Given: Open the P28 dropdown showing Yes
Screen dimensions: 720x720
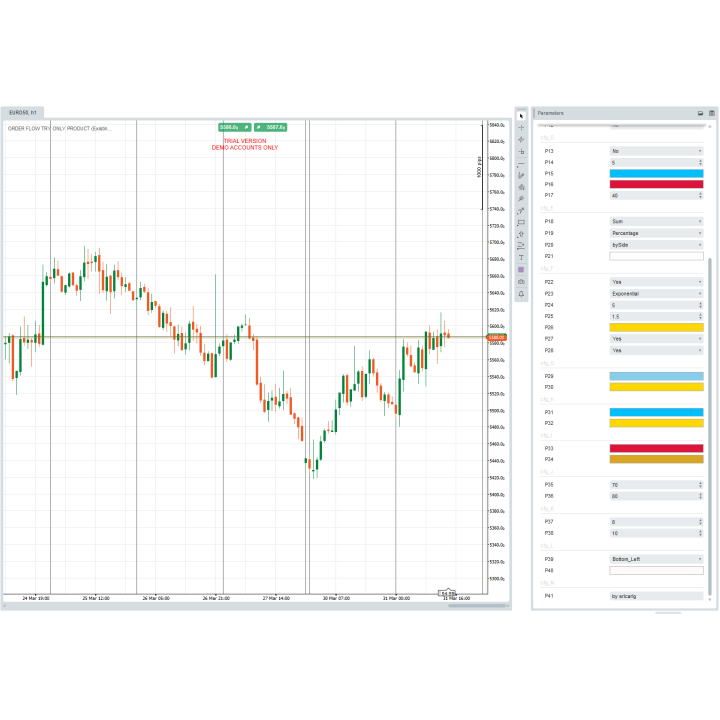Looking at the screenshot, I should point(657,350).
